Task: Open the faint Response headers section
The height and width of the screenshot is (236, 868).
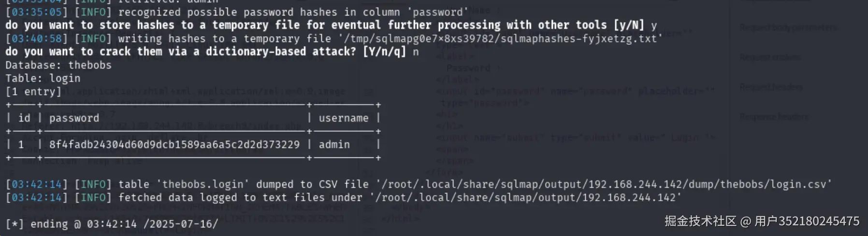Action: (x=774, y=117)
